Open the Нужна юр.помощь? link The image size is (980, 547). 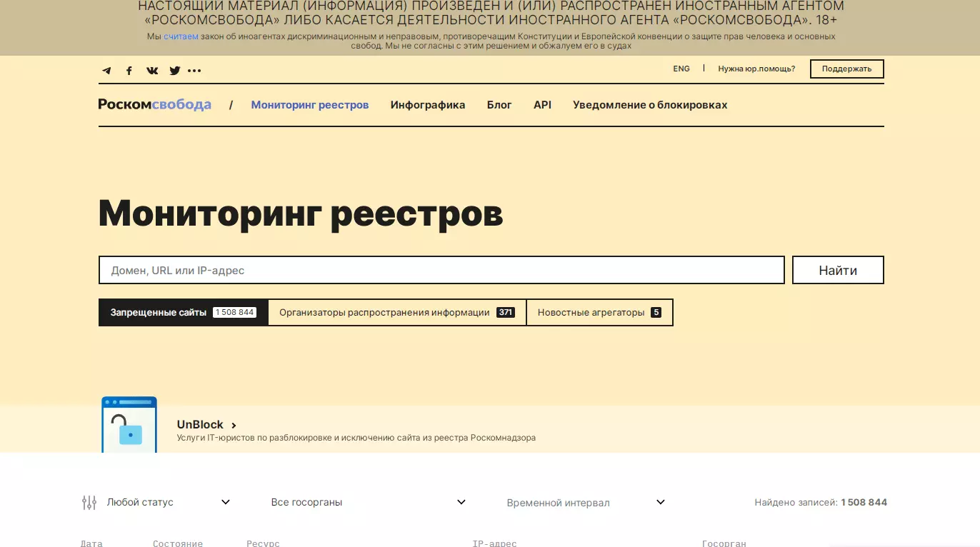pos(756,69)
